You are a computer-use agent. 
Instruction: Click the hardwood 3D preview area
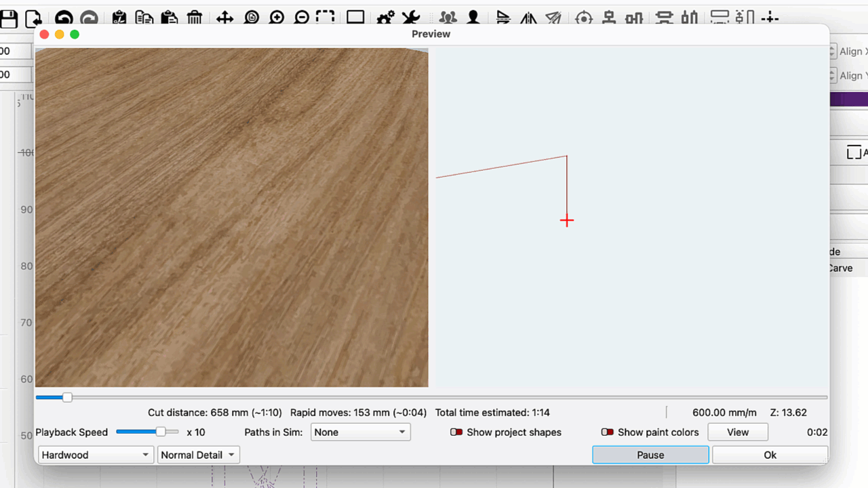pos(231,217)
